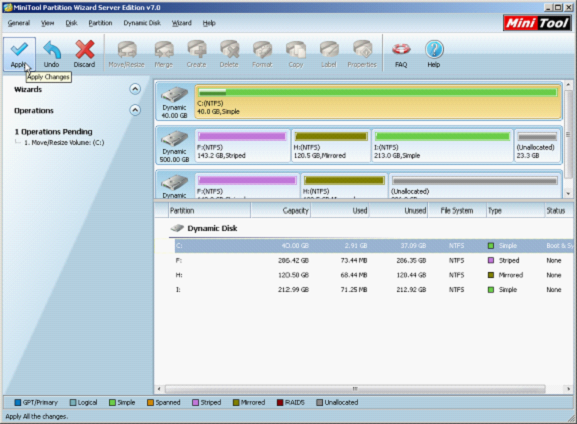Click disk map scroll down arrow

point(569,193)
